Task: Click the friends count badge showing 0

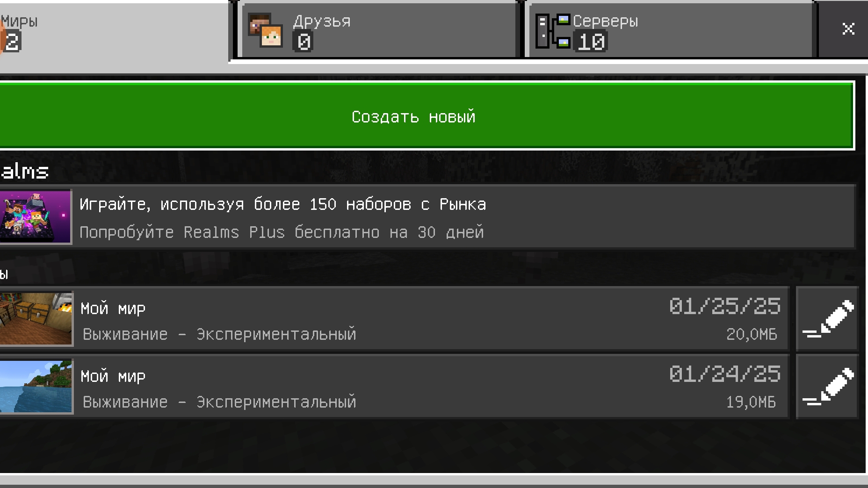Action: click(304, 42)
